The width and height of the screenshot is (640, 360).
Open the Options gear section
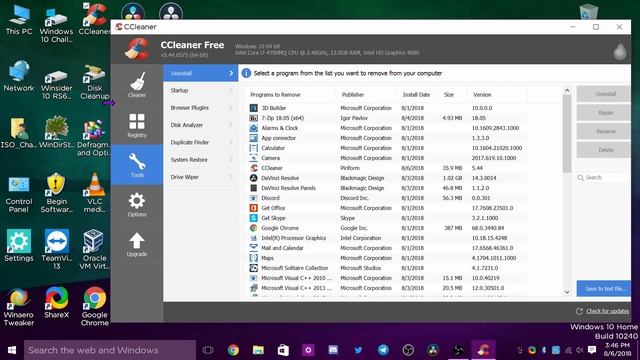(137, 204)
